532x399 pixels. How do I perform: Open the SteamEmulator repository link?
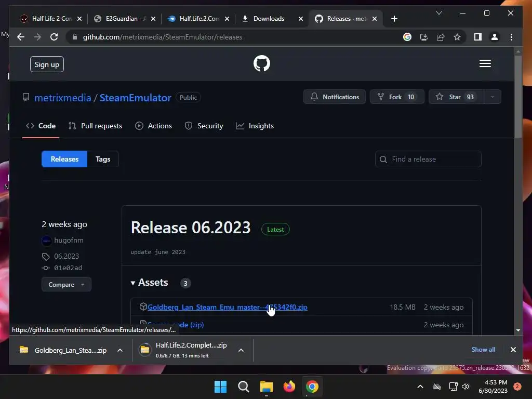pyautogui.click(x=135, y=98)
